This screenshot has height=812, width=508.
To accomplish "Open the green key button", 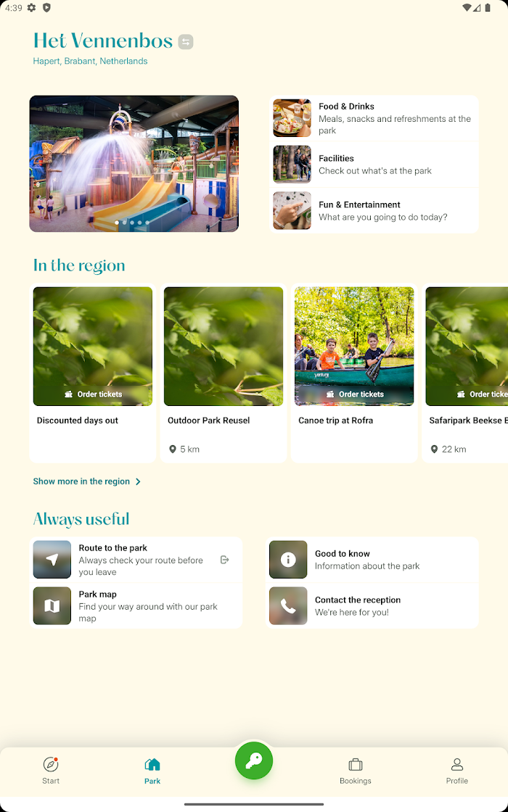I will click(x=254, y=761).
